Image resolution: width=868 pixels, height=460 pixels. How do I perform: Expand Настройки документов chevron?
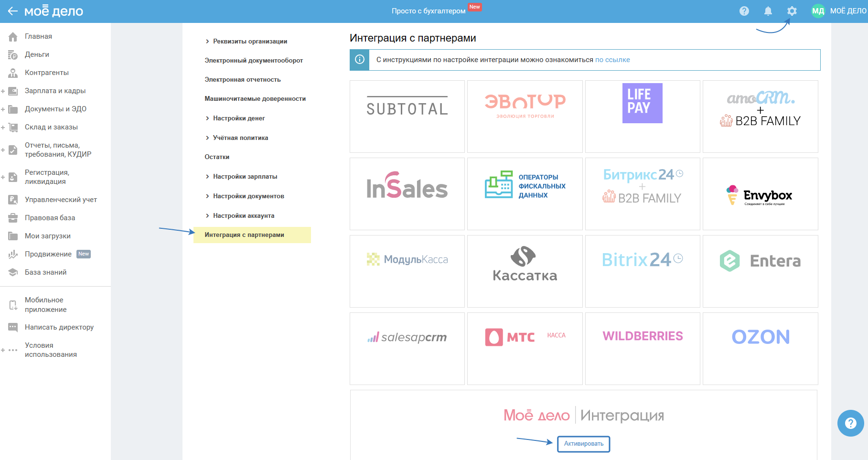tap(207, 196)
